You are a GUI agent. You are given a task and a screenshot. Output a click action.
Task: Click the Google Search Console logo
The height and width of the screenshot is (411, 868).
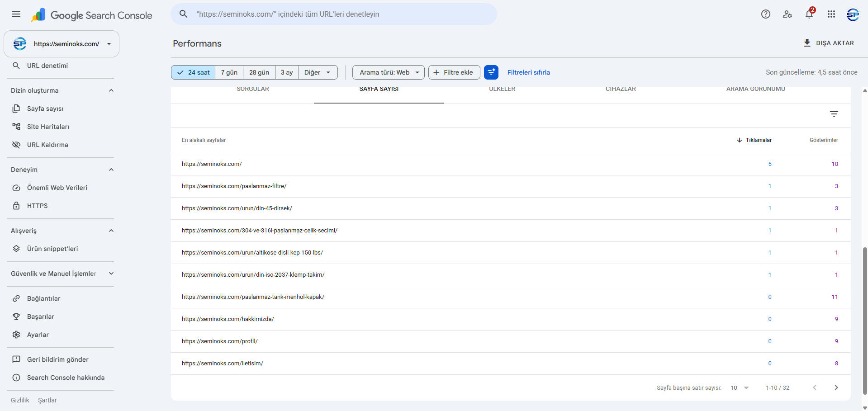(92, 15)
